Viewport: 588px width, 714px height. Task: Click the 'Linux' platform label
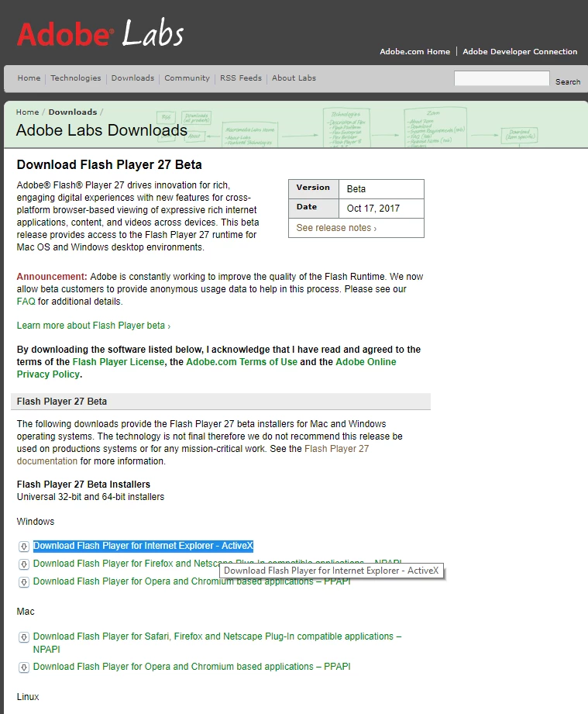tap(28, 697)
